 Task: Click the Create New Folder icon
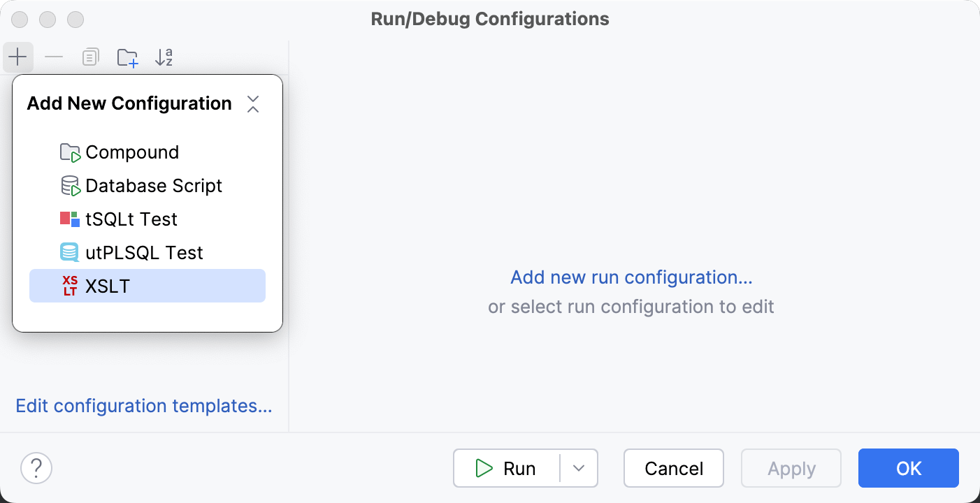tap(127, 57)
